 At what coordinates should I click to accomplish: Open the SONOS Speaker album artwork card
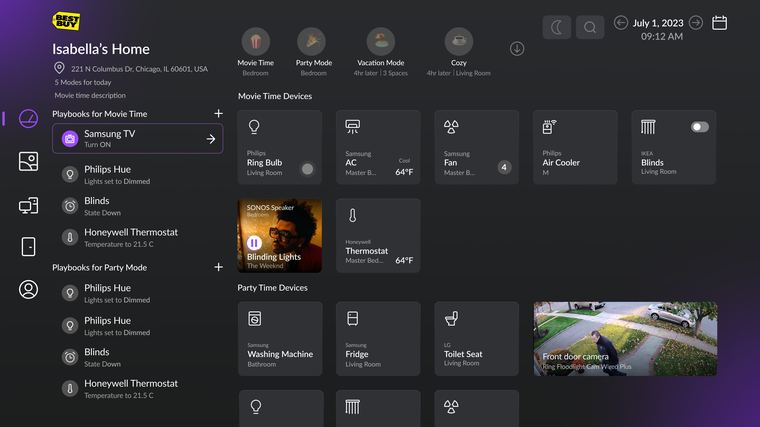coord(280,236)
